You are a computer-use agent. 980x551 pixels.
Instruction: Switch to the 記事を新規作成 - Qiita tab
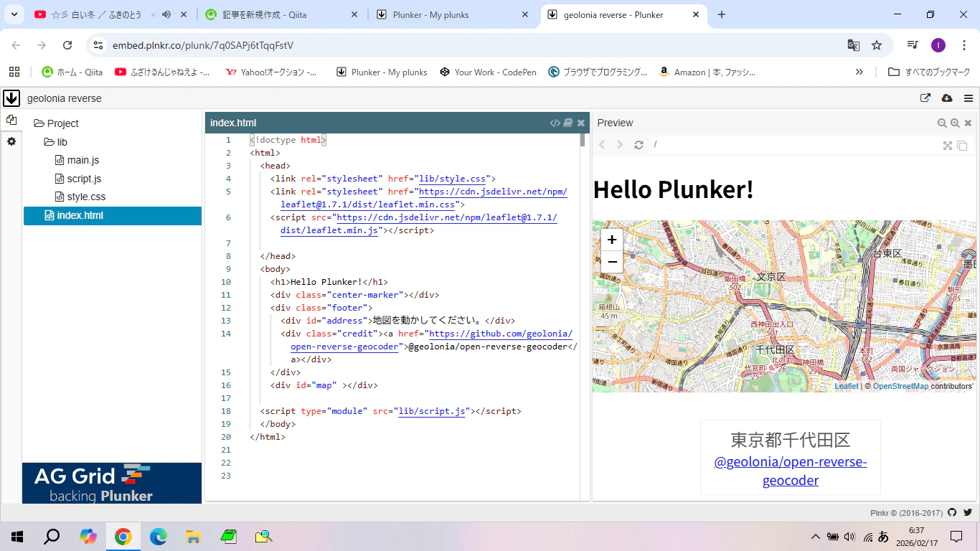tap(282, 14)
